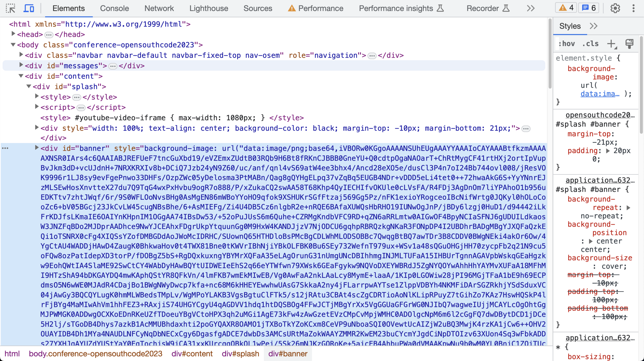
Task: Expand the head element node
Action: click(13, 34)
